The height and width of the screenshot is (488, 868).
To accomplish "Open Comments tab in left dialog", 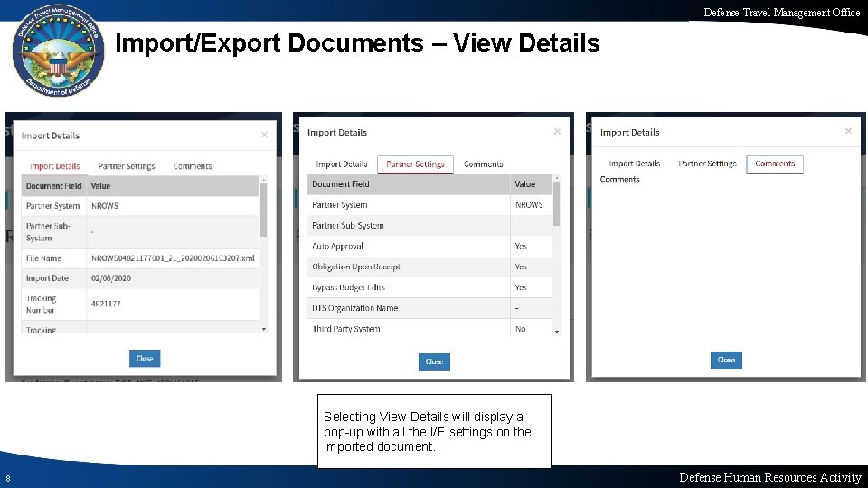I will point(192,166).
